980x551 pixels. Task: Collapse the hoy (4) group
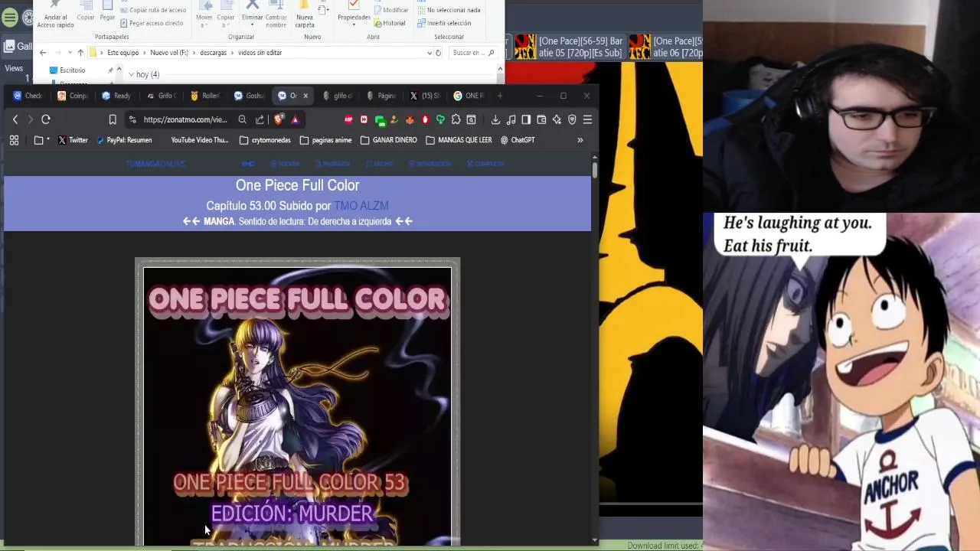click(132, 74)
